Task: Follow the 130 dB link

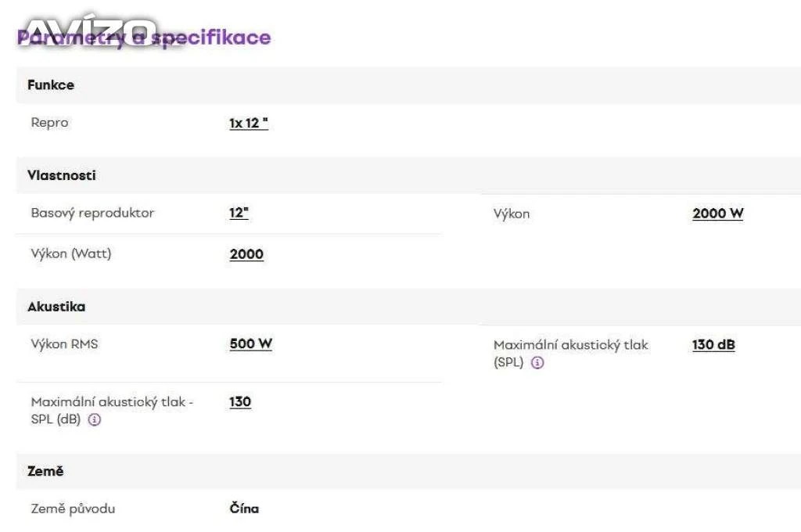Action: 713,345
